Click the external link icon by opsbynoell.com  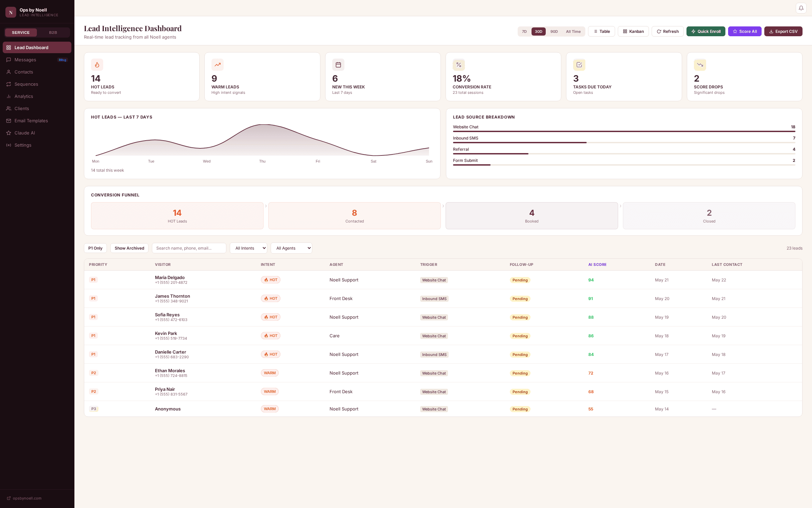tap(9, 498)
